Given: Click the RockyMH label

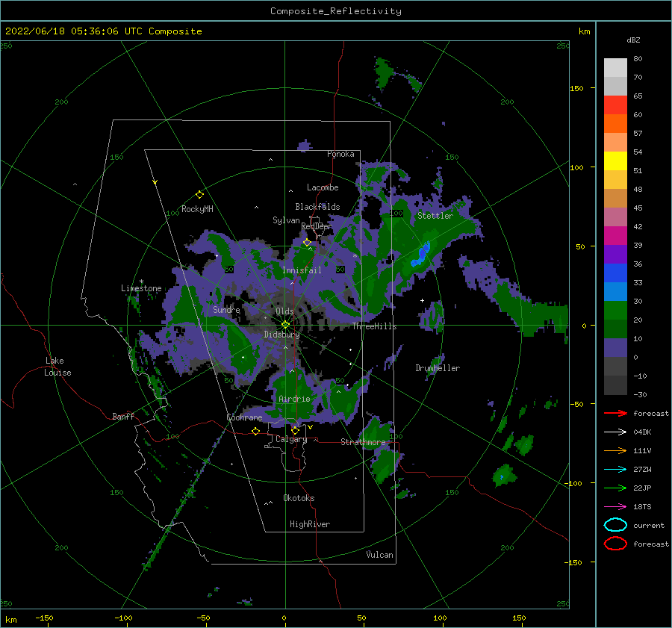Looking at the screenshot, I should tap(197, 209).
